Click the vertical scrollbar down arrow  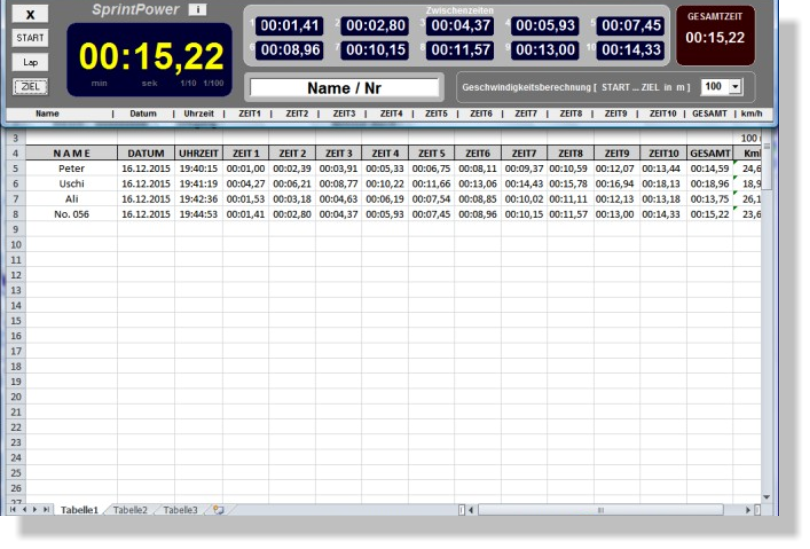pyautogui.click(x=767, y=497)
